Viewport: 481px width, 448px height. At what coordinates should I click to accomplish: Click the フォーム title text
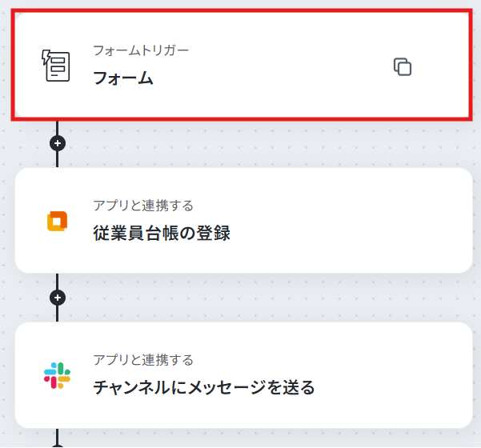coord(123,78)
